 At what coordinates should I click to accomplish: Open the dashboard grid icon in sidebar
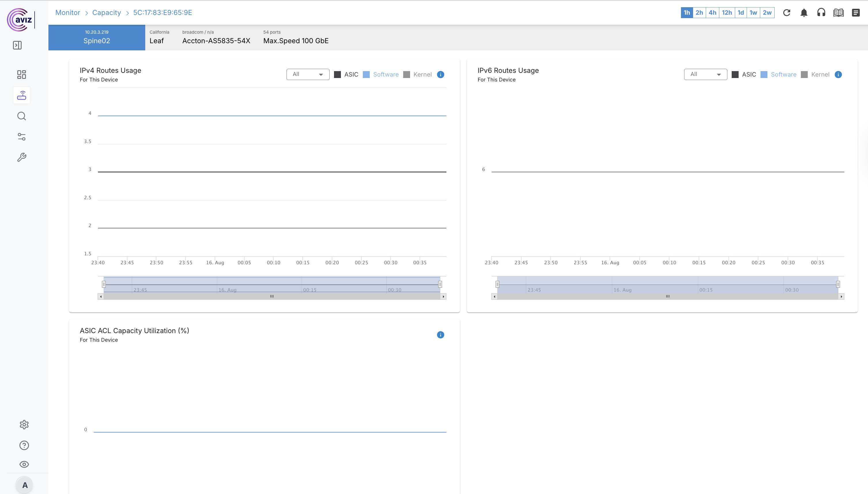21,75
